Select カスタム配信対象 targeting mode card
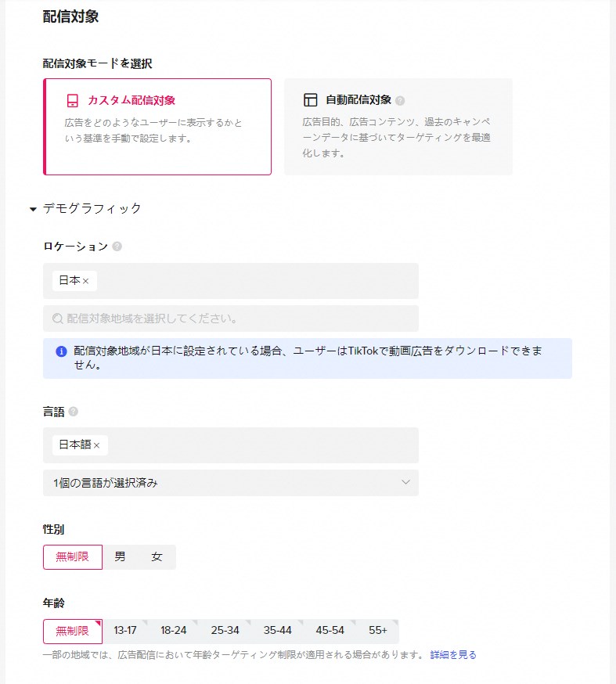The width and height of the screenshot is (616, 684). click(157, 126)
